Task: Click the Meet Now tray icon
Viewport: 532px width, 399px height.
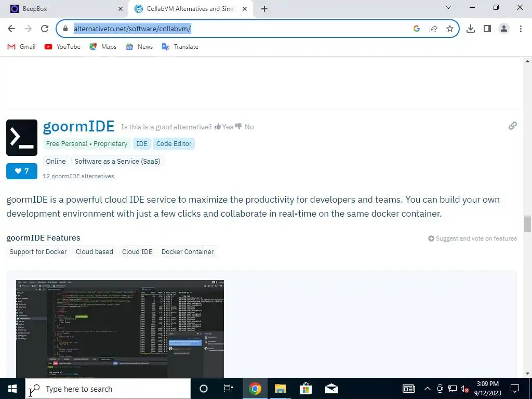Action: (440, 389)
